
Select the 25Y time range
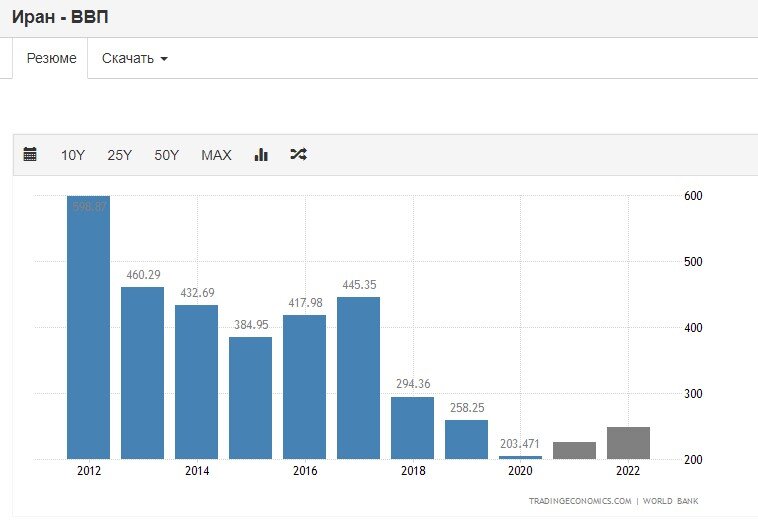point(119,155)
